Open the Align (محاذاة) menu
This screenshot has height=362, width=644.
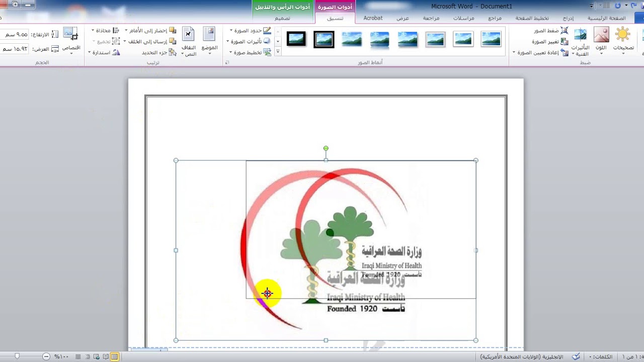[x=106, y=31]
